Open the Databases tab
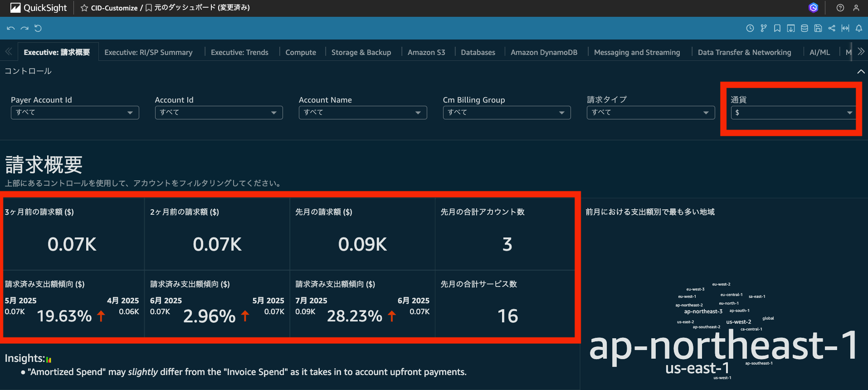The height and width of the screenshot is (390, 868). click(478, 52)
